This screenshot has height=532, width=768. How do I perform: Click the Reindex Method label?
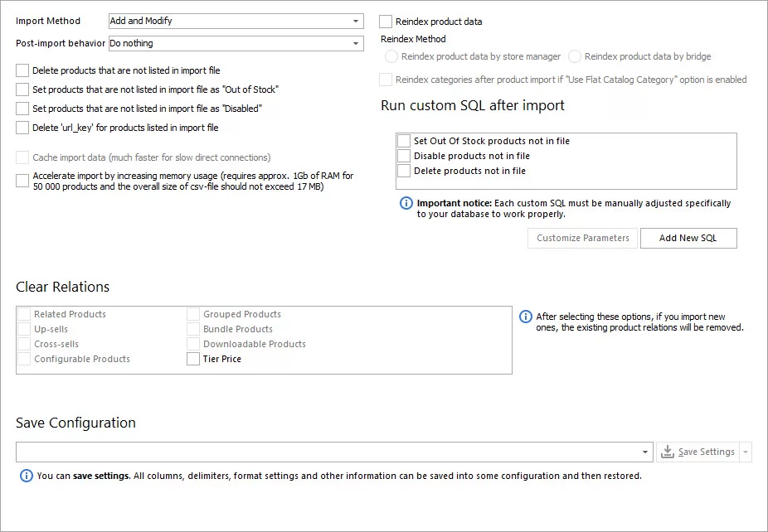pyautogui.click(x=413, y=39)
